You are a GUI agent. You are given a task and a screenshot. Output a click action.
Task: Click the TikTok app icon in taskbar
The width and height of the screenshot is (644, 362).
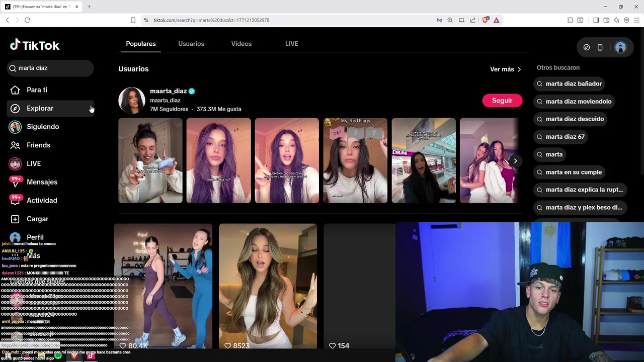pos(91,356)
